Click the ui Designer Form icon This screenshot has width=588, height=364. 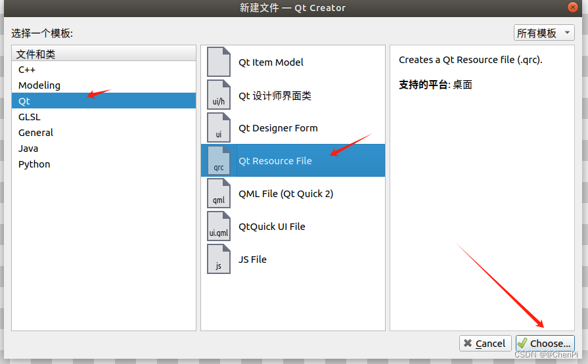click(219, 127)
